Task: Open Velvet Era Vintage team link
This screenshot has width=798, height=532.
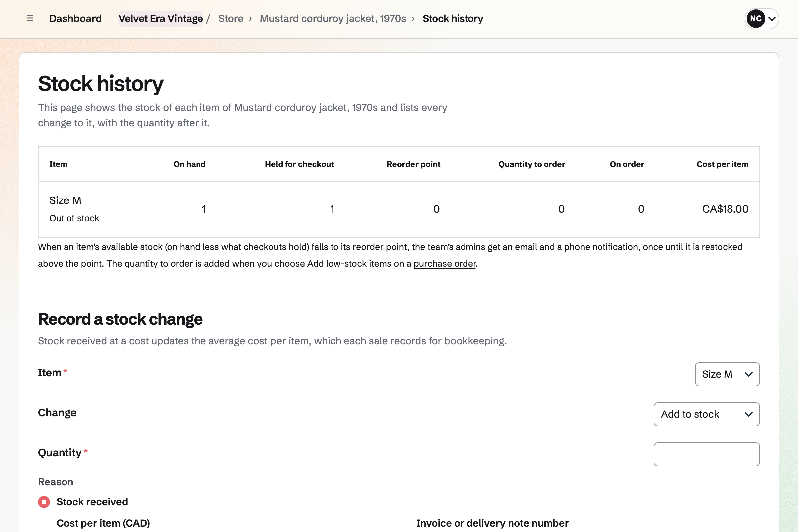Action: tap(161, 18)
